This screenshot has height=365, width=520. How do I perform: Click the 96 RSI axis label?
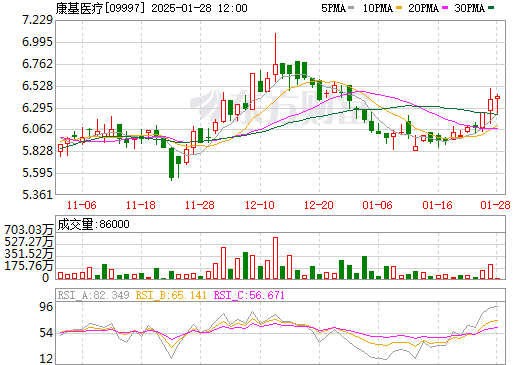tap(46, 307)
